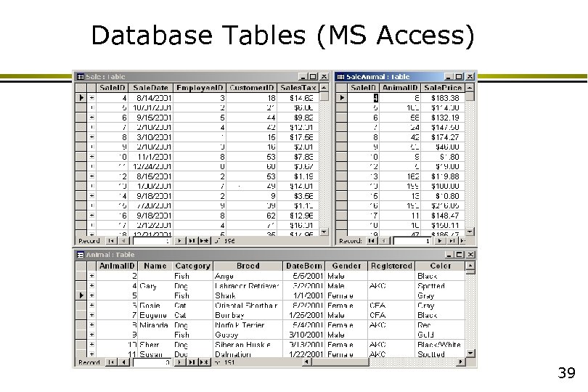588x392 pixels.
Task: Select the Color column header
Action: click(x=440, y=266)
